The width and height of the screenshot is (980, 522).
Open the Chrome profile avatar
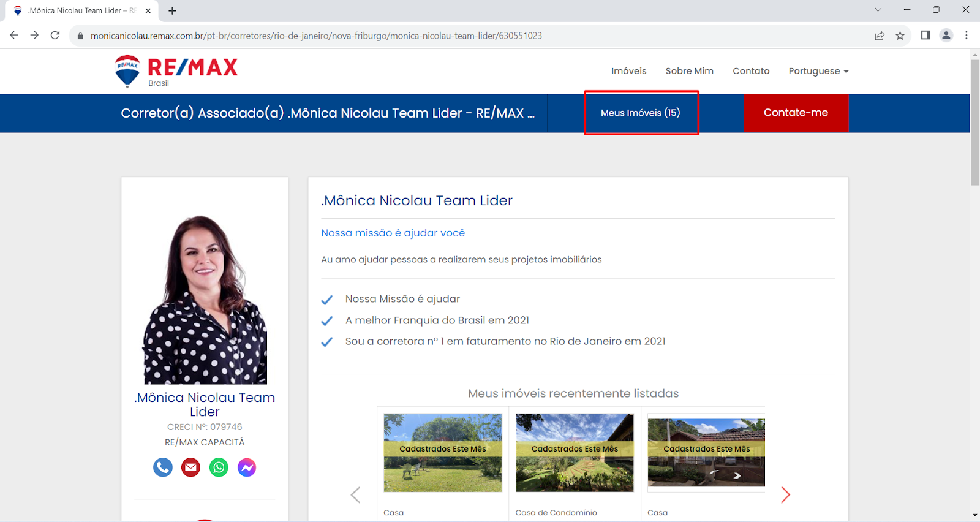pos(946,36)
